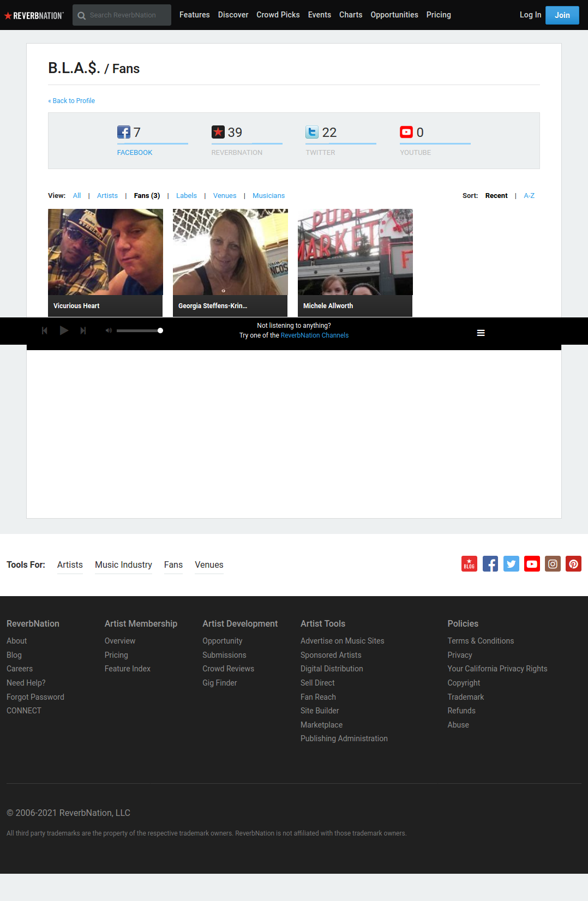
Task: Open Tools For Artists link
Action: [x=70, y=565]
